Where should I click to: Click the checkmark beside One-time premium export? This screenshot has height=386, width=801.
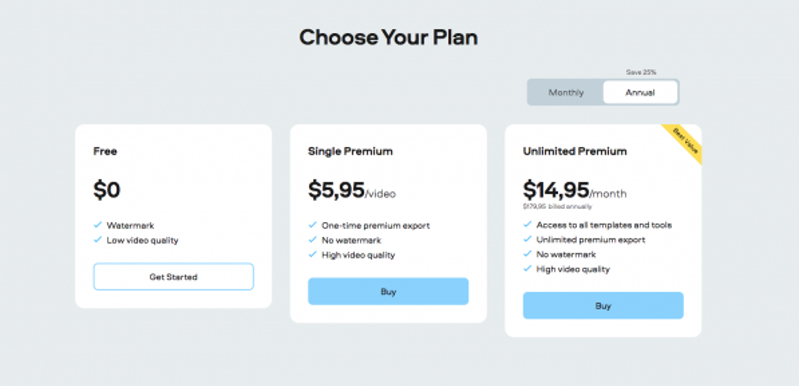(313, 225)
